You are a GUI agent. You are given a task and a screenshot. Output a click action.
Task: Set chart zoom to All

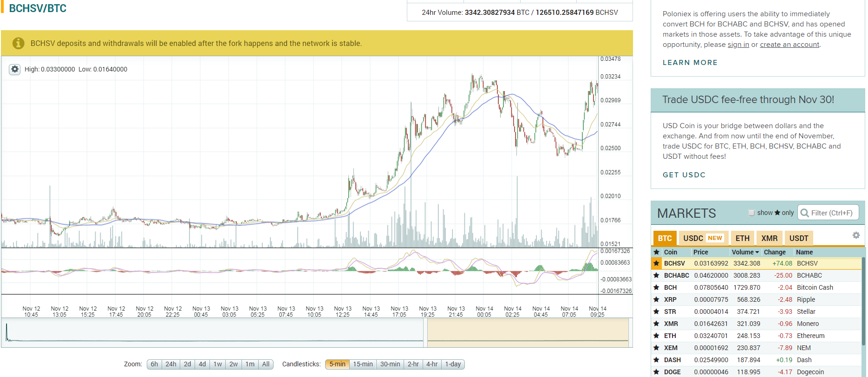[x=266, y=364]
